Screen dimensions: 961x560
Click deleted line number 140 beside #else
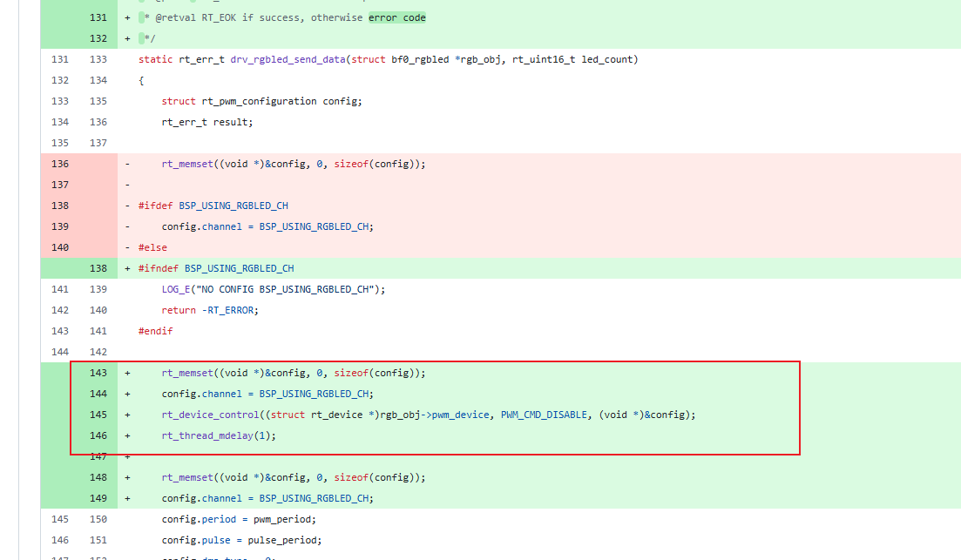60,247
